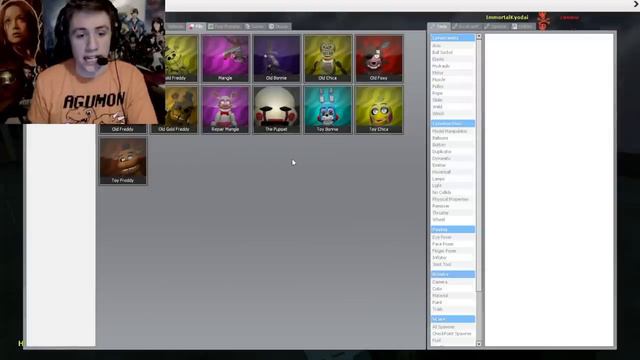Spawn the Mangle NPC

pyautogui.click(x=225, y=58)
